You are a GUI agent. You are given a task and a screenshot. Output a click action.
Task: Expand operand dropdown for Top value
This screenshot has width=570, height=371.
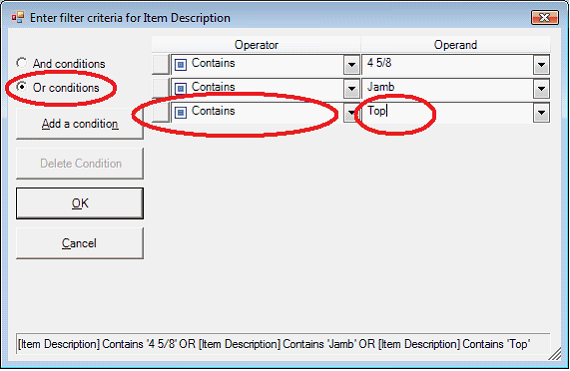[541, 113]
